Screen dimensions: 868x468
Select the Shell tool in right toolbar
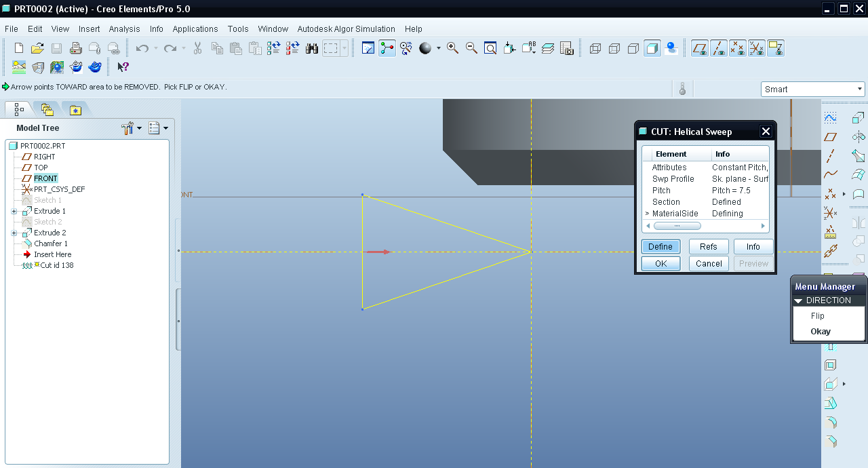(830, 365)
